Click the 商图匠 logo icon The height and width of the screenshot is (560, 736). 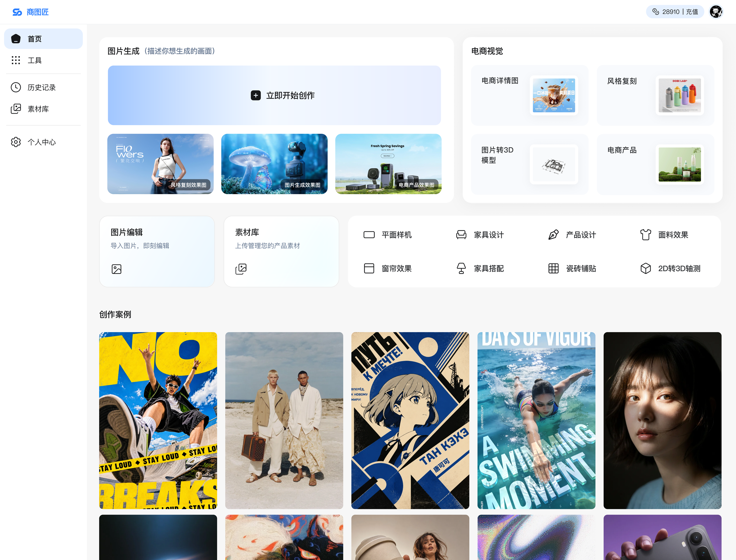[17, 12]
